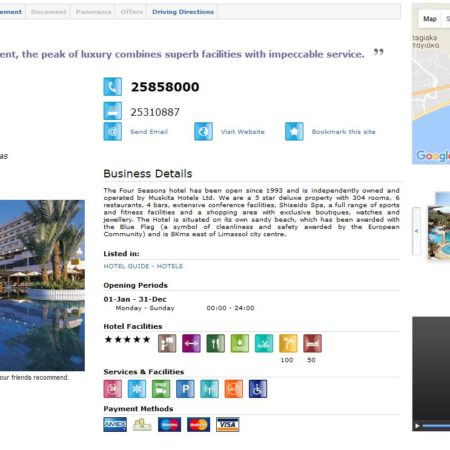The image size is (450, 450).
Task: Follow the Bookmark this site link
Action: (343, 132)
